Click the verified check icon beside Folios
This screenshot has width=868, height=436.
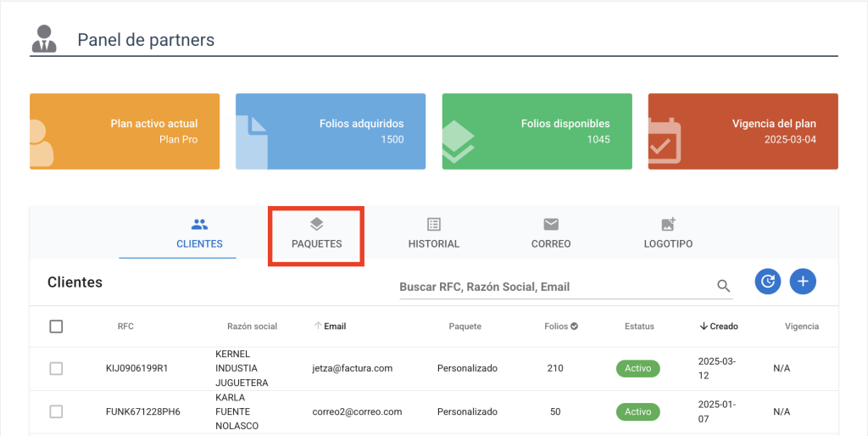tap(575, 327)
